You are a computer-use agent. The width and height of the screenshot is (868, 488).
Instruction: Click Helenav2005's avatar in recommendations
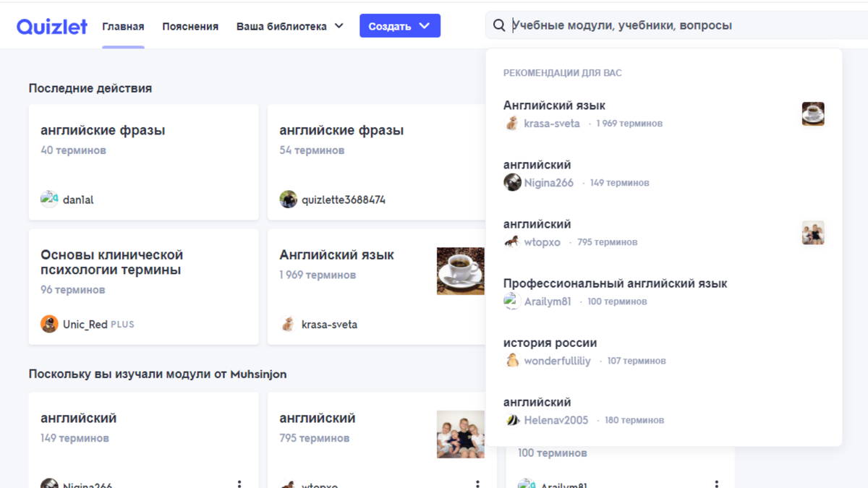pos(511,419)
